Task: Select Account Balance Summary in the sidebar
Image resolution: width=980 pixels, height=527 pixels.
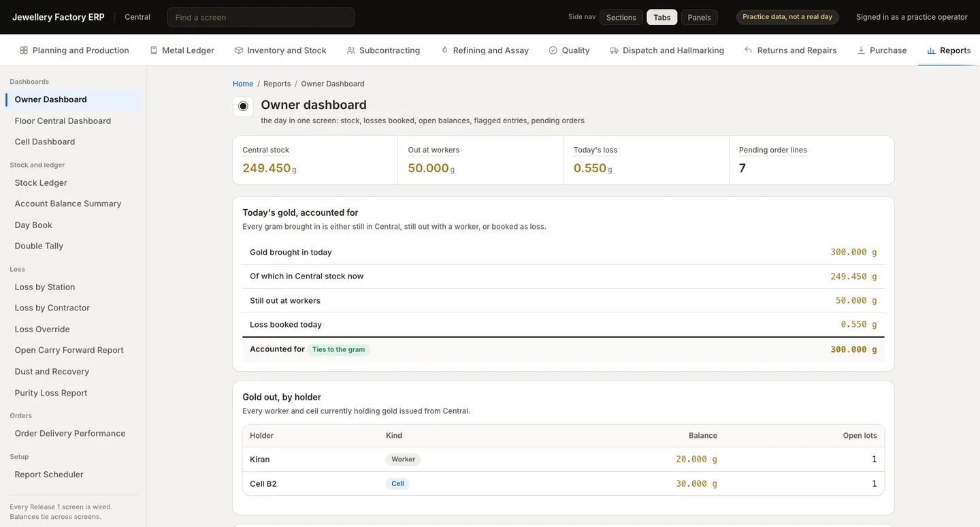Action: [x=73, y=204]
